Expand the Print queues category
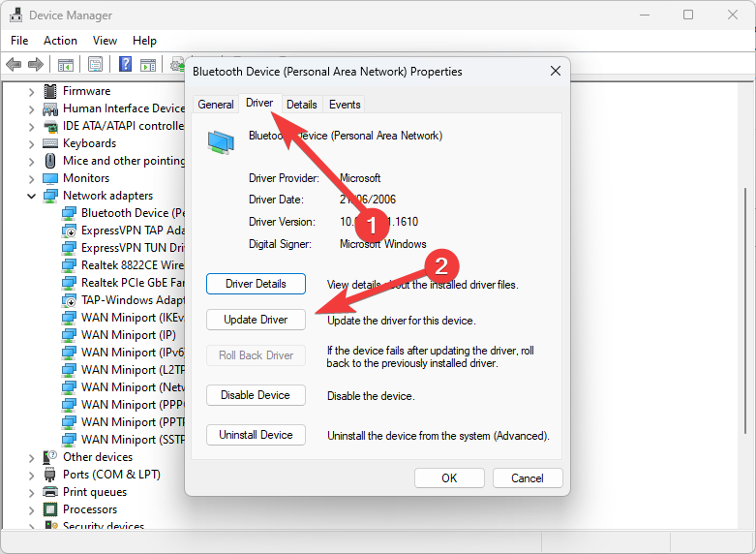Screen dimensions: 756x554 (31, 492)
